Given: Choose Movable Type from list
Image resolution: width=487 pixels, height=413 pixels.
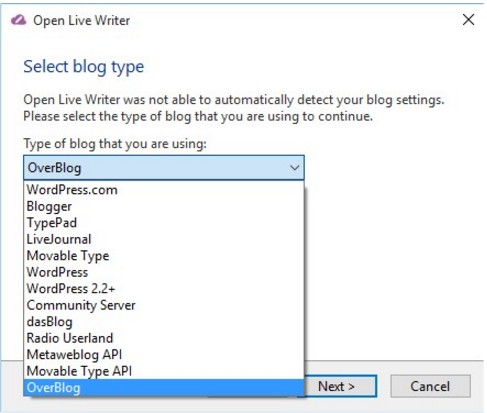Looking at the screenshot, I should pos(164,256).
